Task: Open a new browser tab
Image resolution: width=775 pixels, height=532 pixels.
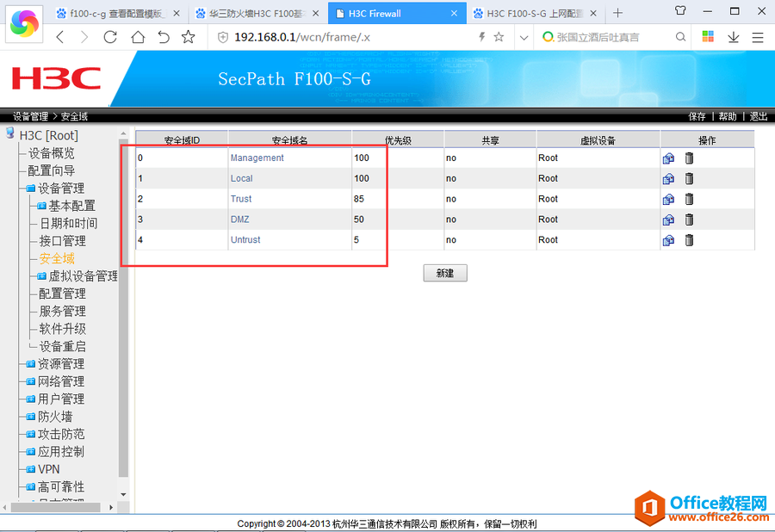Action: 617,13
